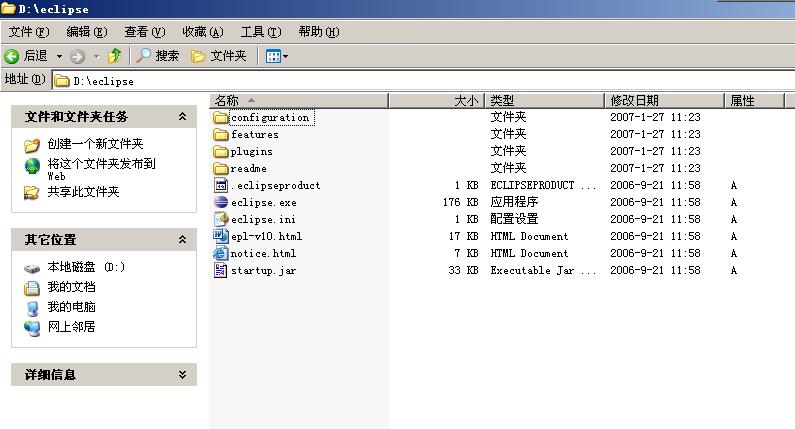This screenshot has width=795, height=429.
Task: Open the Forward history dropdown arrow
Action: 96,56
